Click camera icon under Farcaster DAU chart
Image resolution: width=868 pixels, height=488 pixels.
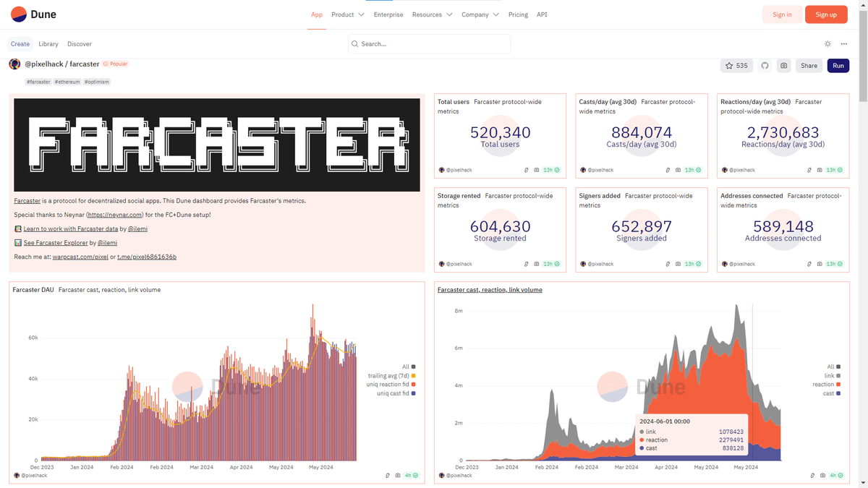398,476
